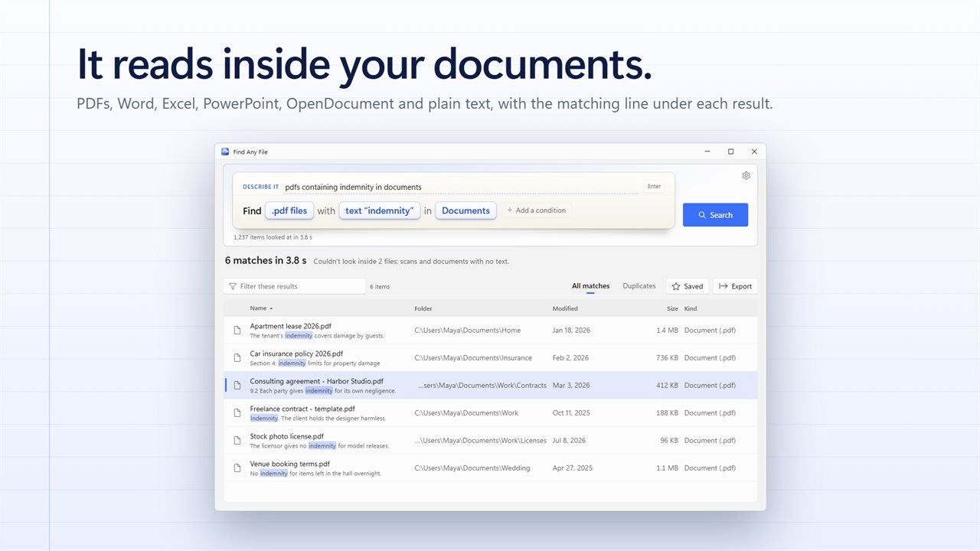
Task: Select "Venue booking terms.pdf" file name
Action: click(x=290, y=464)
